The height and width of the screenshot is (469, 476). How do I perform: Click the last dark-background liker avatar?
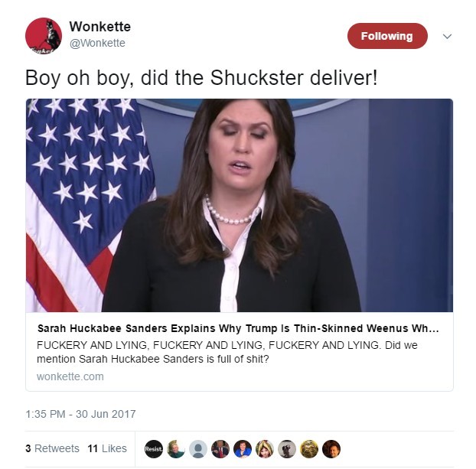[x=331, y=448]
